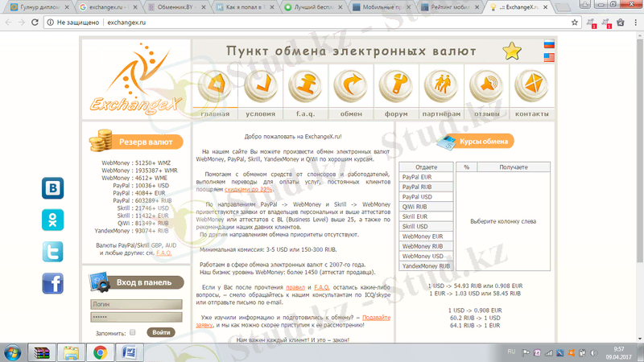Open the контакты envelope icon
The image size is (644, 362).
531,86
